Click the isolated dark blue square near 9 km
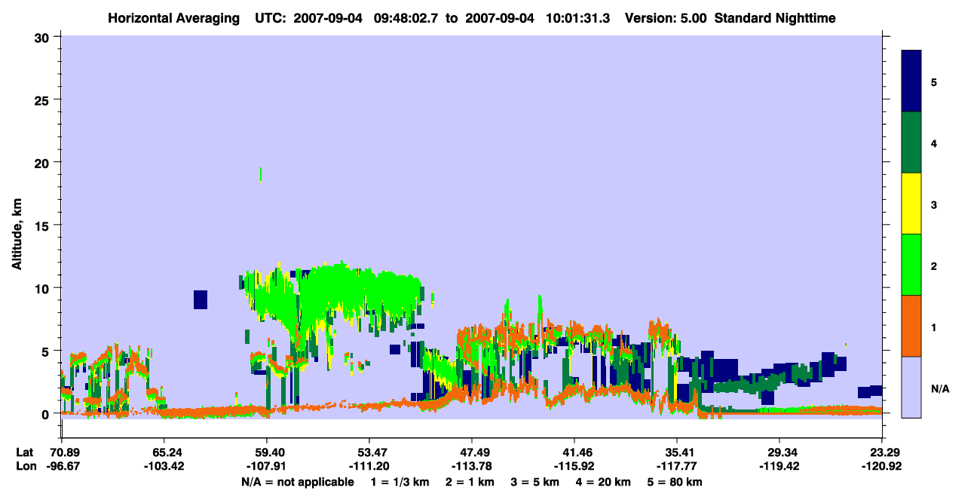This screenshot has height=503, width=980. (x=200, y=299)
